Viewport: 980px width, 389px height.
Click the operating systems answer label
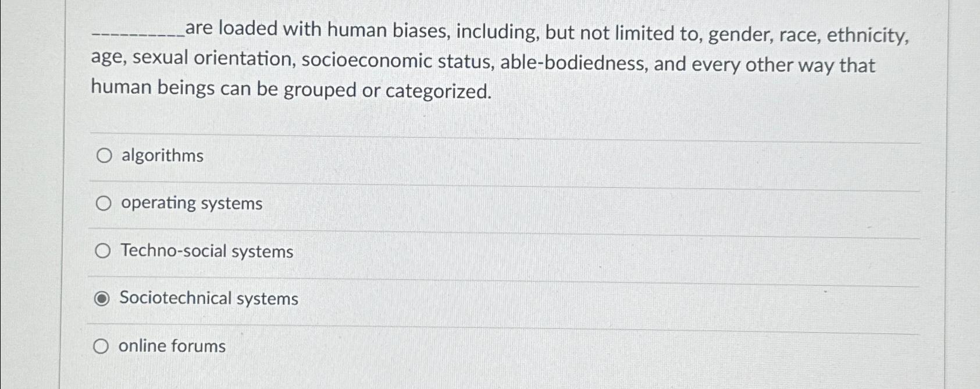click(x=190, y=203)
